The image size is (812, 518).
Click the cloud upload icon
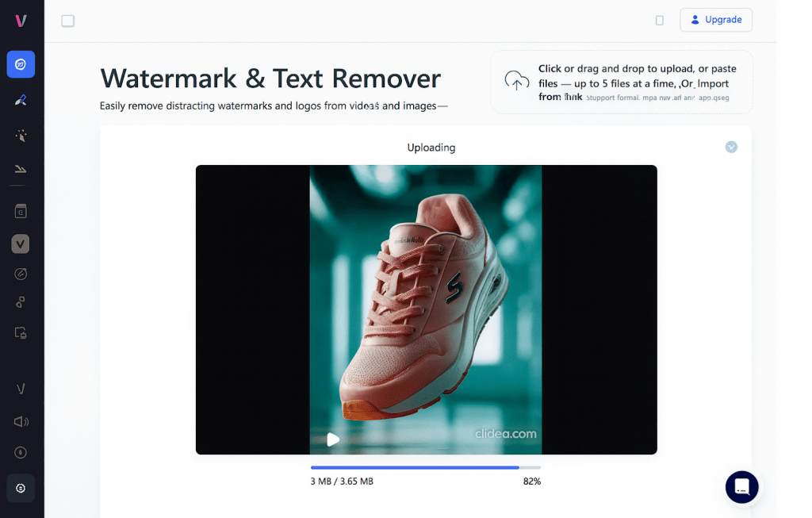pyautogui.click(x=516, y=81)
